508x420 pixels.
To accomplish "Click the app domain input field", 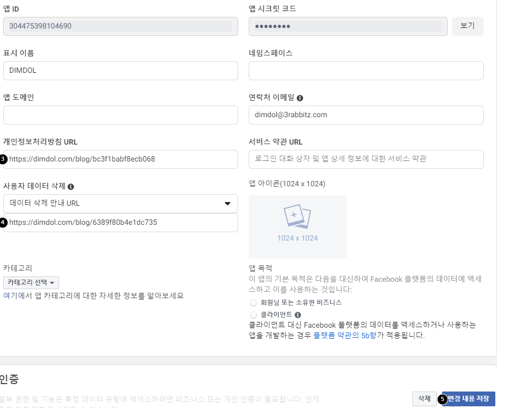I will pyautogui.click(x=120, y=115).
